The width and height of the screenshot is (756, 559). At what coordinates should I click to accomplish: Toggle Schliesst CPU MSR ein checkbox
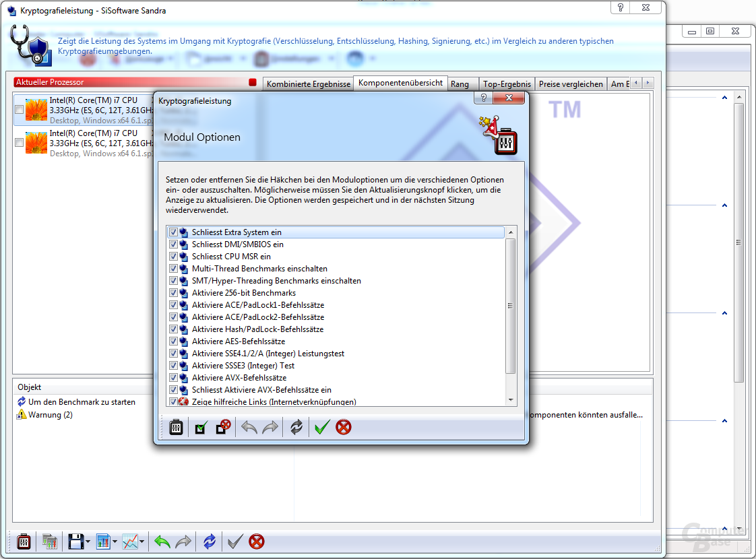[174, 257]
